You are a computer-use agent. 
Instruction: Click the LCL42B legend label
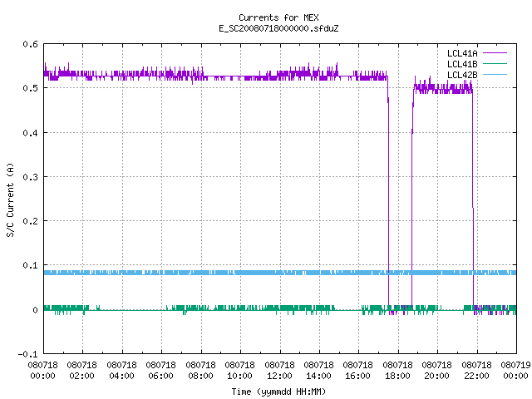pos(462,75)
